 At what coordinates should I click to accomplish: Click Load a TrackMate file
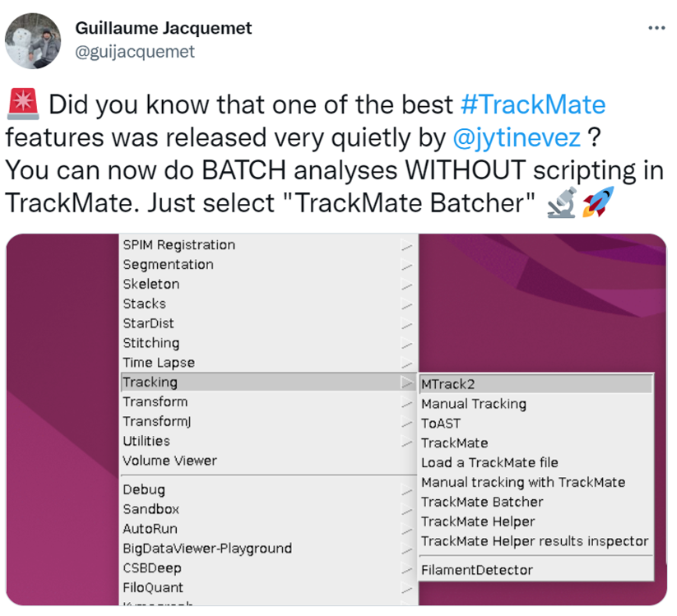[x=489, y=463]
